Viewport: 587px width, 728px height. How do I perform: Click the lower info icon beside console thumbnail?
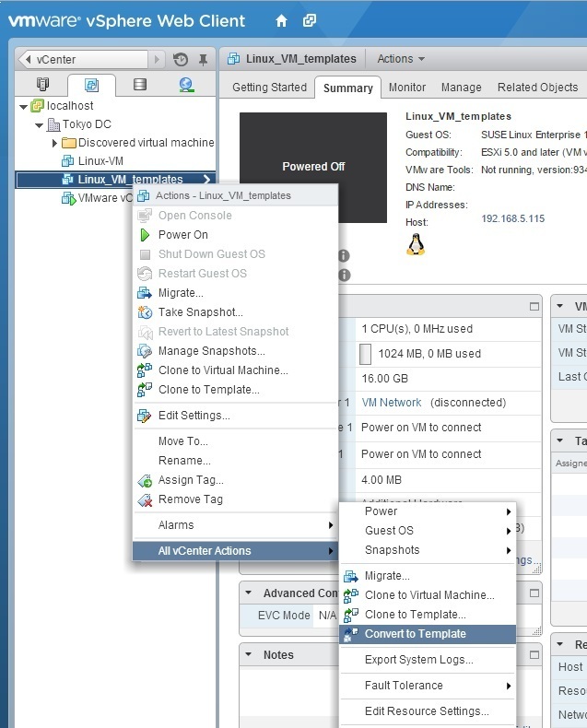344,275
